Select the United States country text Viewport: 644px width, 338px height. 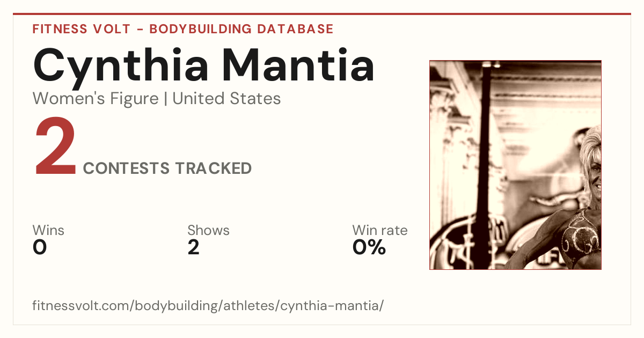click(x=226, y=99)
